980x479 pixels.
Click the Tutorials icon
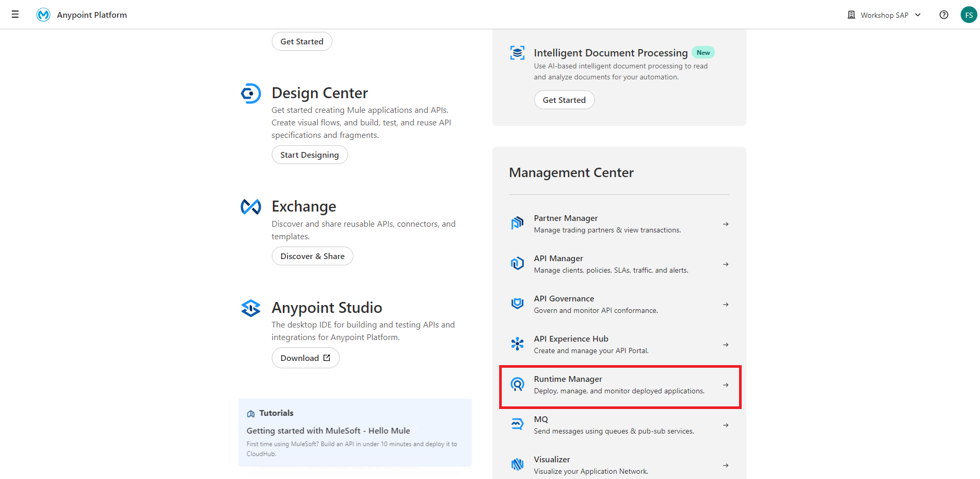click(251, 414)
